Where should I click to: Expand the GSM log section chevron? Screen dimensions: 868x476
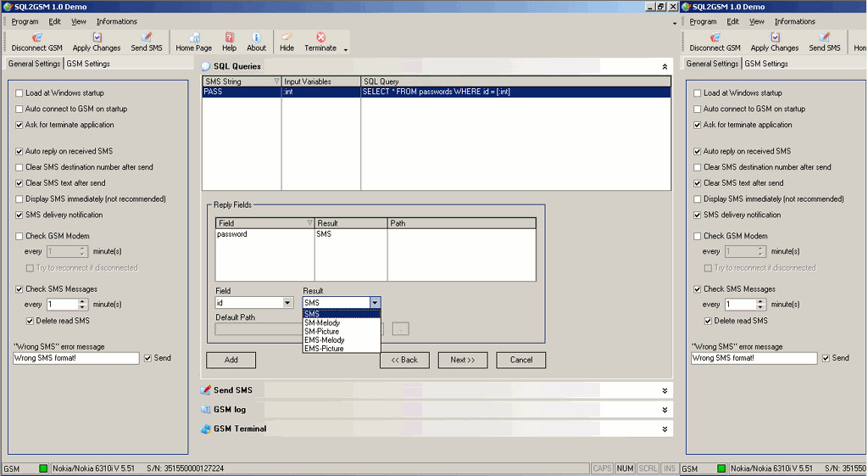pyautogui.click(x=665, y=410)
